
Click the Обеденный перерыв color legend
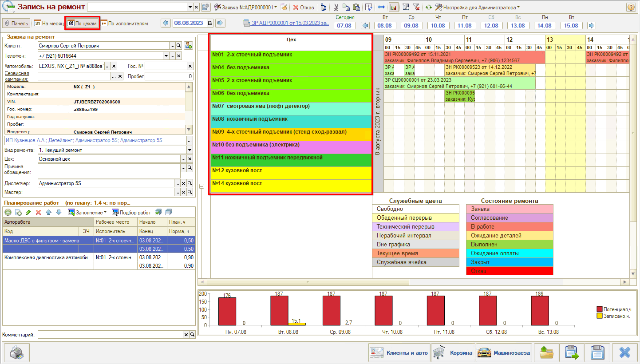tap(416, 218)
